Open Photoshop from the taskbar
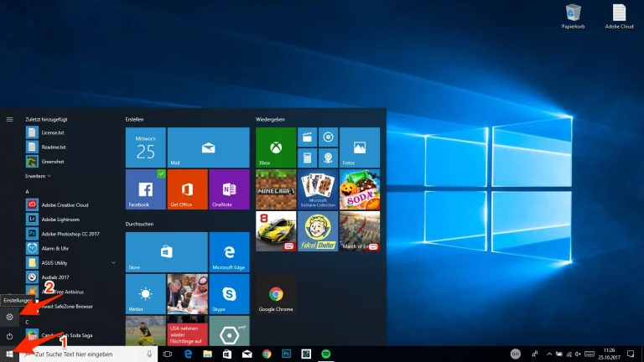This screenshot has height=362, width=644. pyautogui.click(x=286, y=354)
